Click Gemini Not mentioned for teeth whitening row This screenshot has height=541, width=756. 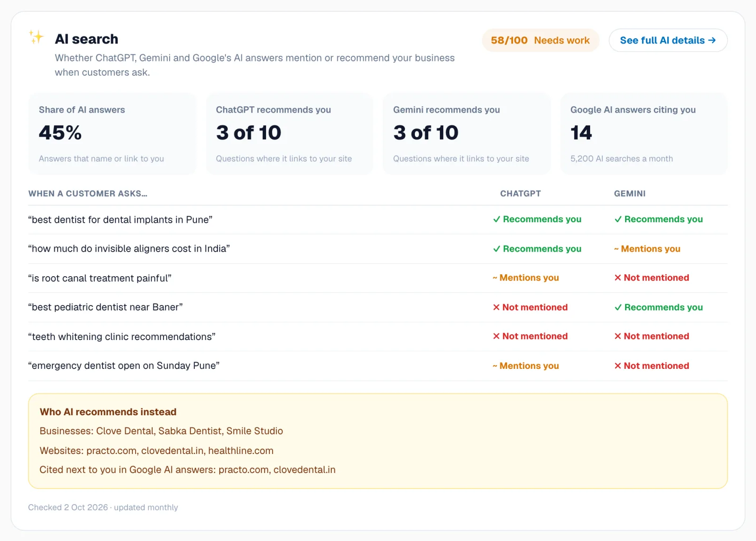(652, 336)
